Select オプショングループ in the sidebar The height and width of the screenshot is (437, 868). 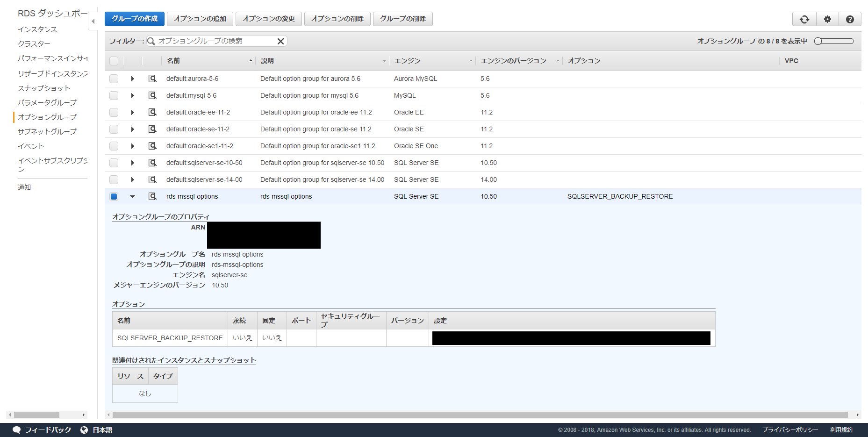point(47,117)
